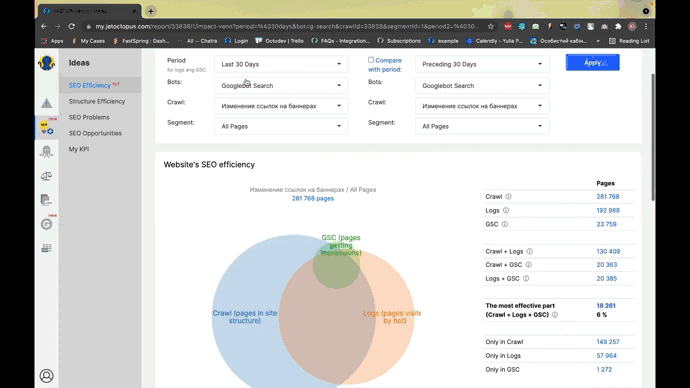
Task: Open the left Segment All Pages dropdown
Action: 281,126
